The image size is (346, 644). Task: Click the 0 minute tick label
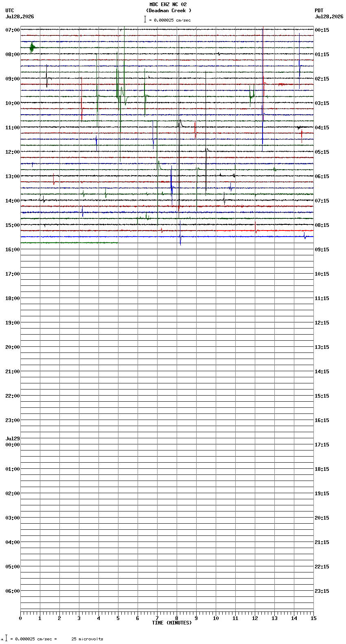(x=20, y=618)
